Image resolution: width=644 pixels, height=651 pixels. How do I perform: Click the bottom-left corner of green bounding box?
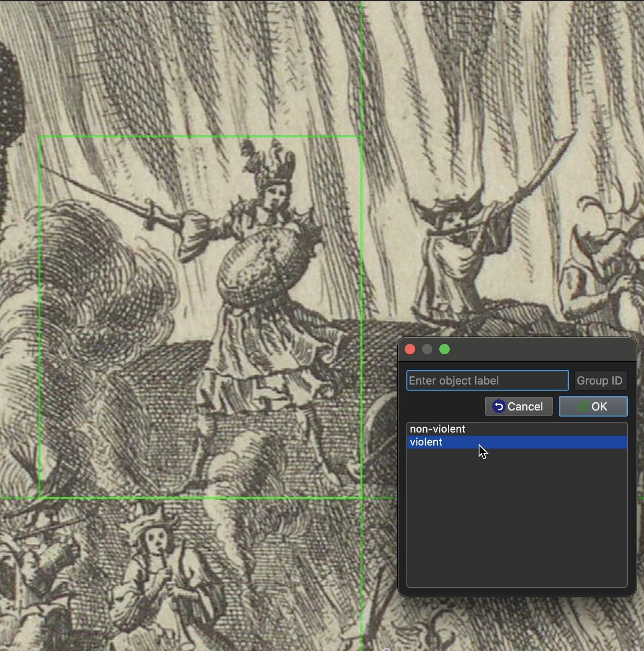[x=40, y=498]
